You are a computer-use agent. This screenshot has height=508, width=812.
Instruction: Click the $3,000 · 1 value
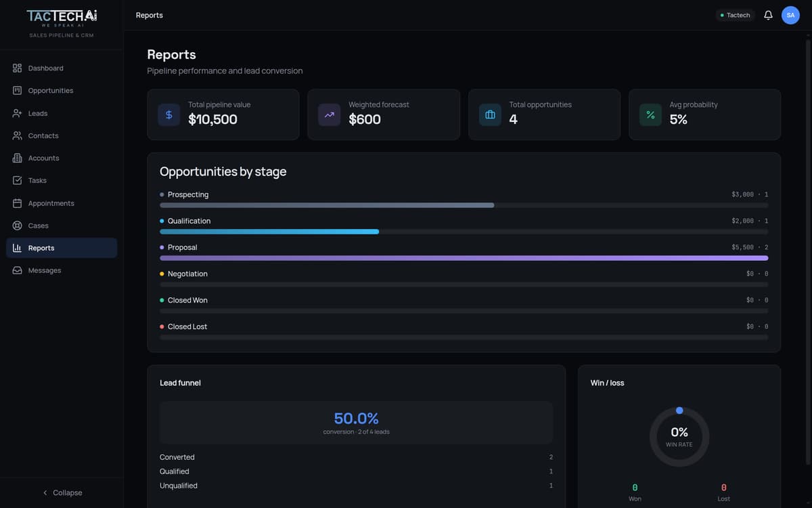750,194
